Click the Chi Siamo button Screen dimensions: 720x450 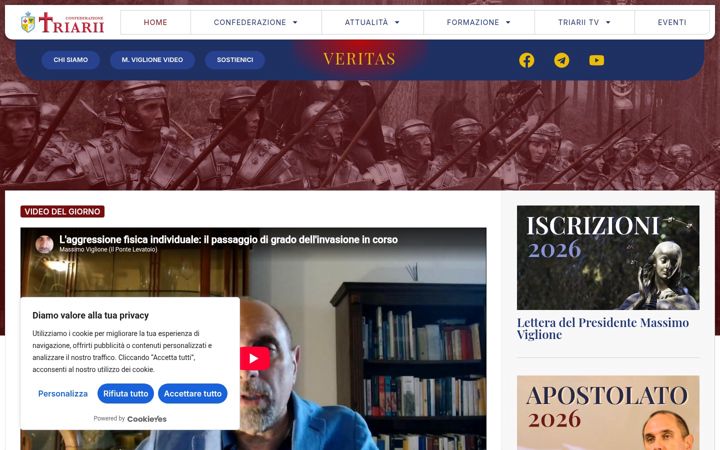point(70,60)
